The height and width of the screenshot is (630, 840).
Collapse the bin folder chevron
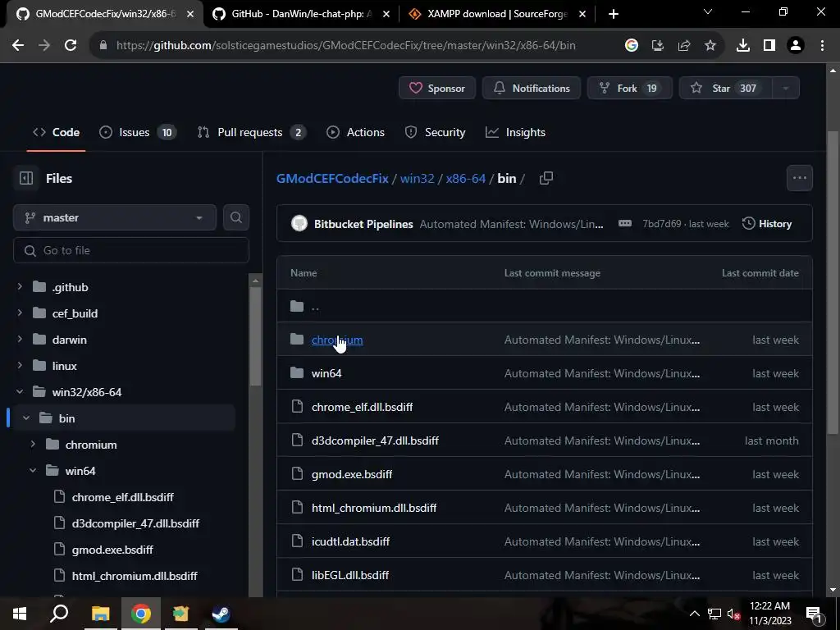[26, 418]
